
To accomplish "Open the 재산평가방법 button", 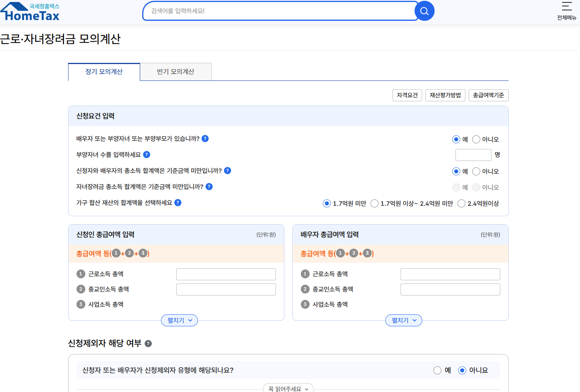I will [445, 95].
